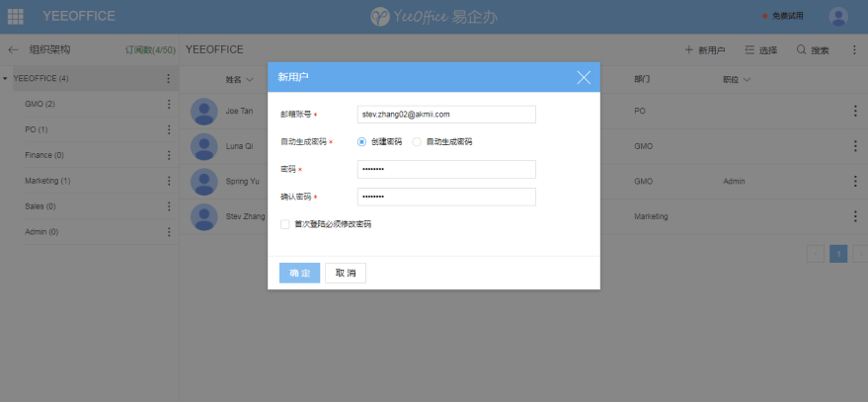Select the 自动生成密码 radio option
Screen dimensions: 868x403
(417, 141)
